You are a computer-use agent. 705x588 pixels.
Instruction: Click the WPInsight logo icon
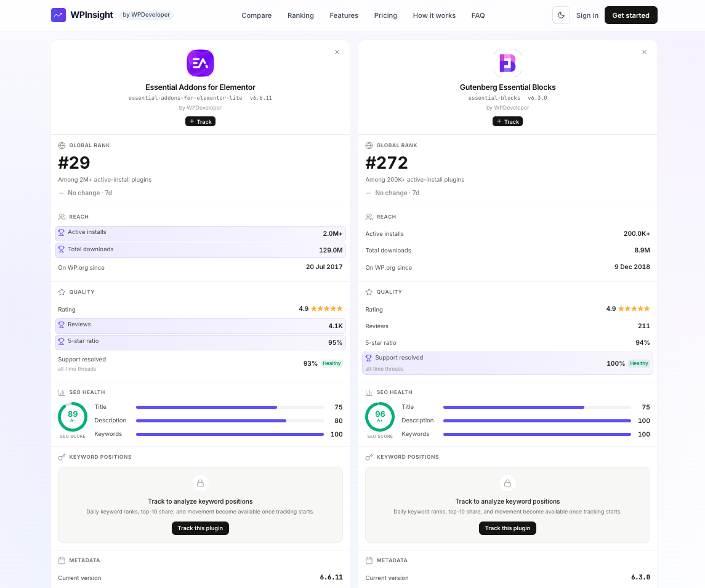click(58, 15)
